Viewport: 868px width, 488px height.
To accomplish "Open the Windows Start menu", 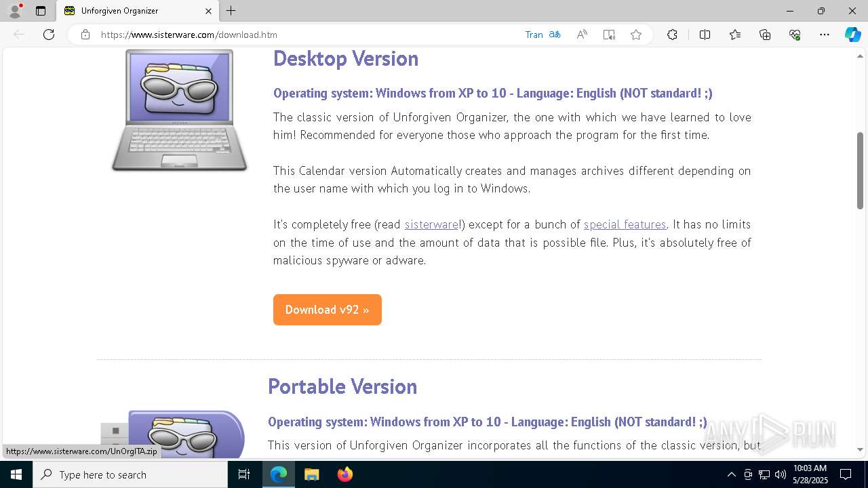I will 16,474.
